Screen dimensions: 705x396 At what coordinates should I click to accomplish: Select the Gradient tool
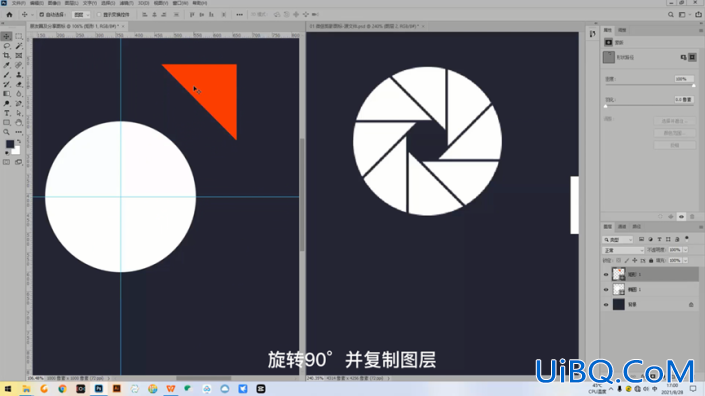6,94
